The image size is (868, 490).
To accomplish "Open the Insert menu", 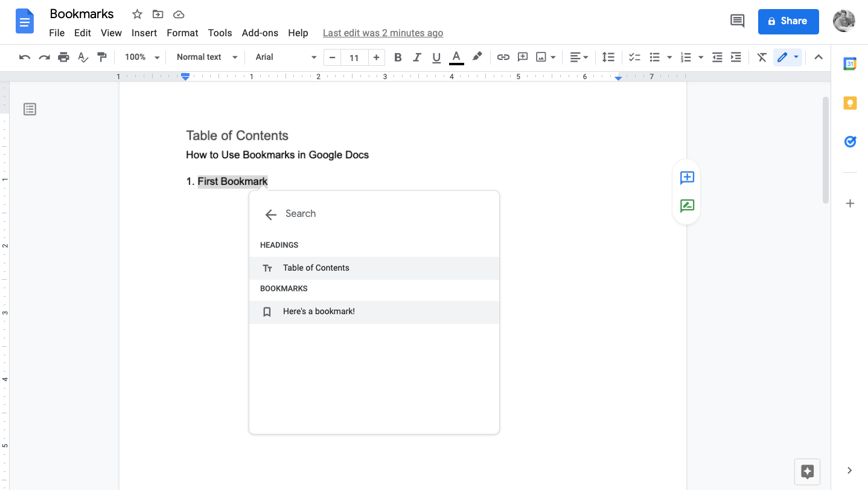I will 144,33.
